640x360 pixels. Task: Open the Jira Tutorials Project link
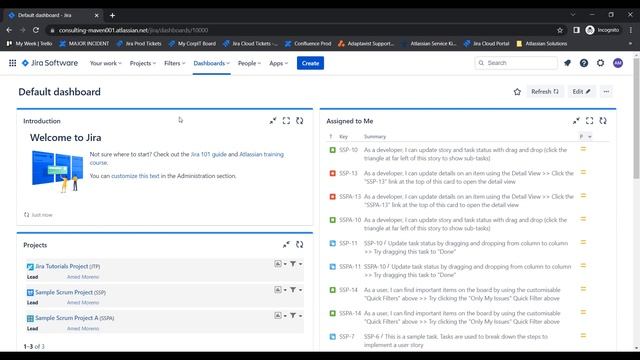pos(61,266)
